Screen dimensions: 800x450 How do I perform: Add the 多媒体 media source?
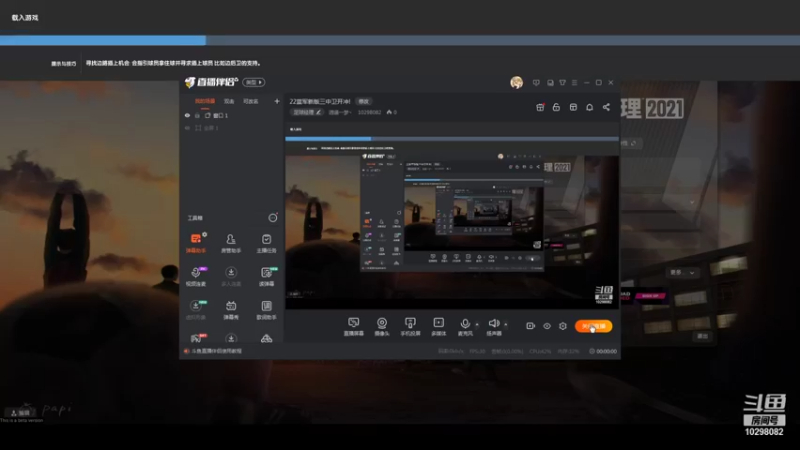(x=438, y=327)
